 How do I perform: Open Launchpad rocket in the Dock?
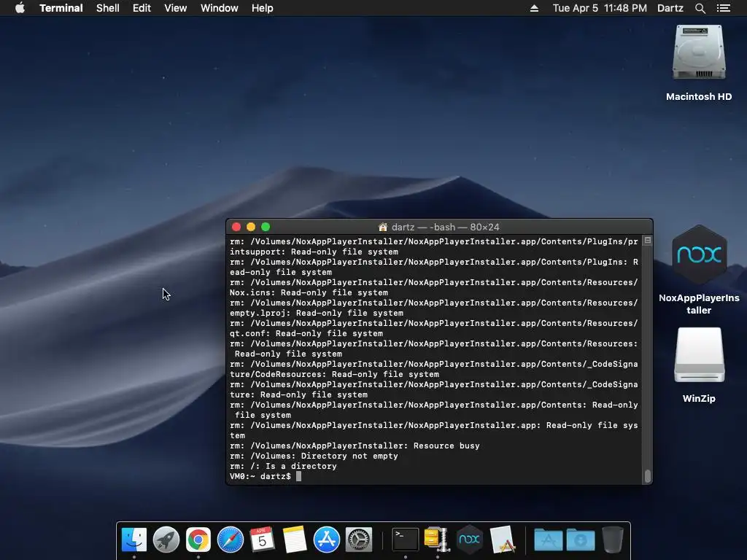[166, 539]
